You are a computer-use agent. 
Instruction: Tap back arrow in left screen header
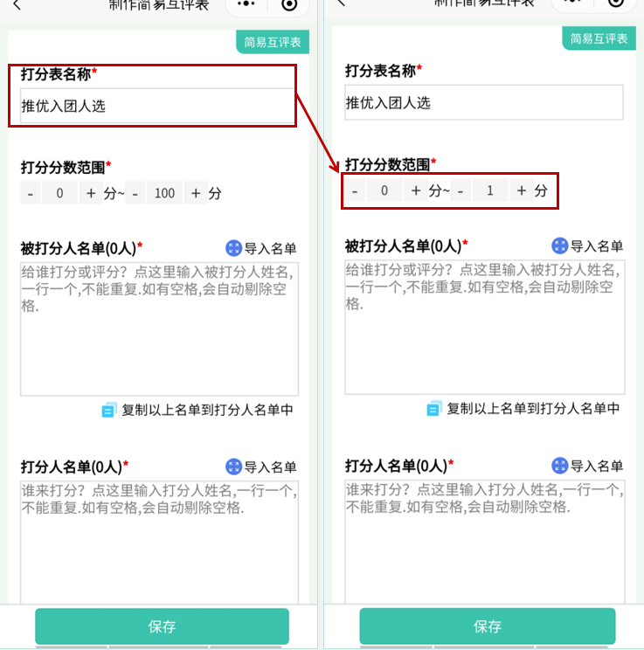click(x=17, y=5)
